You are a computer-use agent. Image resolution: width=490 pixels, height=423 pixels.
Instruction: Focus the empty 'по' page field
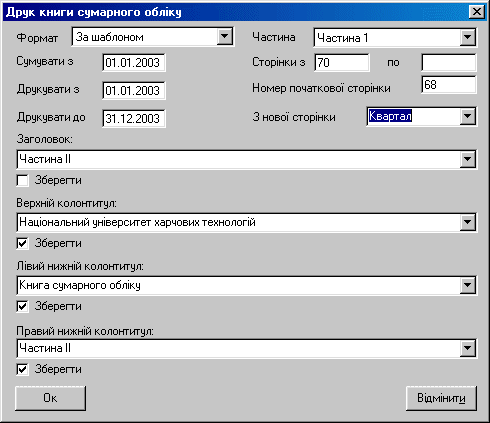(449, 62)
